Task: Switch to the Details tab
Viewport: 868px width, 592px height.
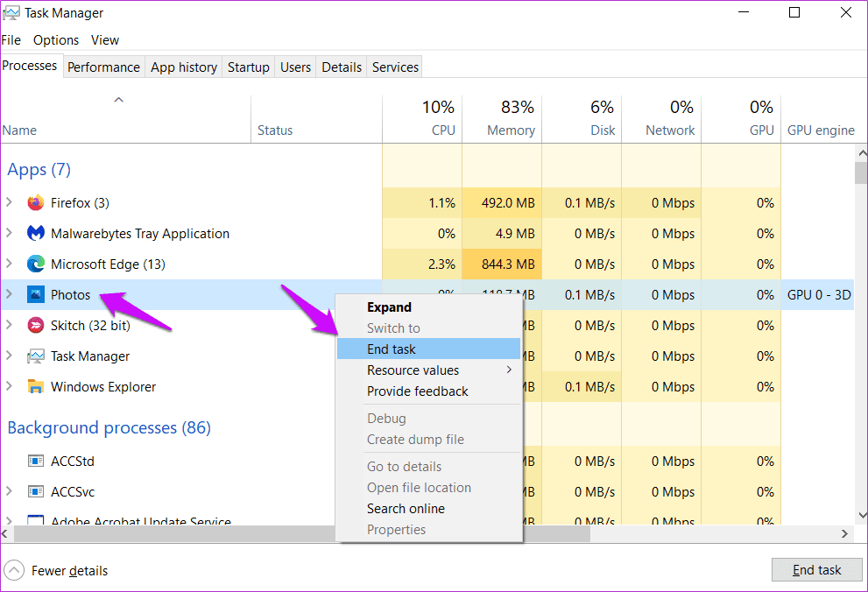Action: (342, 67)
